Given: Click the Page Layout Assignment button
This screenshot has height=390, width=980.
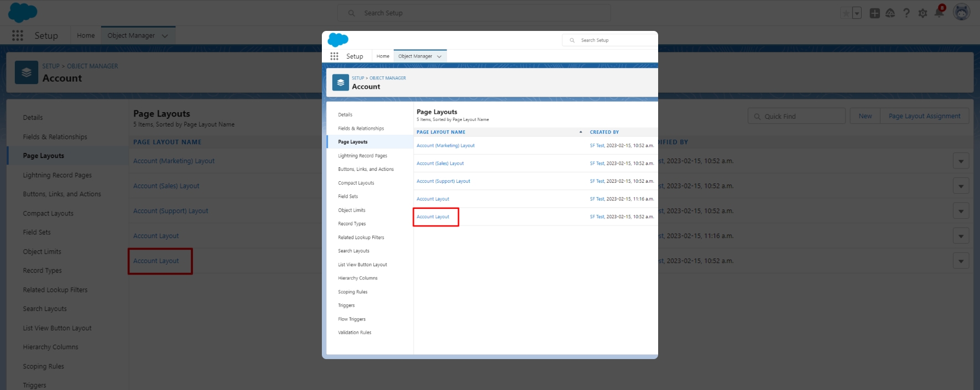Looking at the screenshot, I should [924, 116].
